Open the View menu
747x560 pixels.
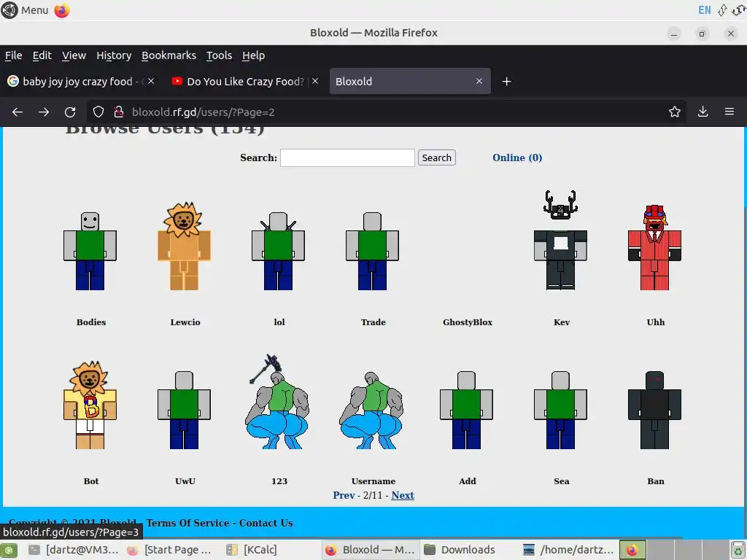coord(74,55)
